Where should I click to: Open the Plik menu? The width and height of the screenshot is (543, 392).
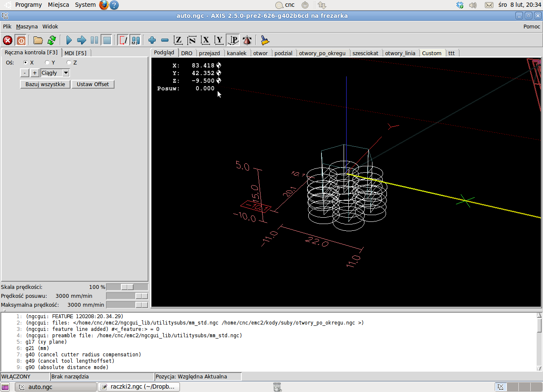[7, 26]
